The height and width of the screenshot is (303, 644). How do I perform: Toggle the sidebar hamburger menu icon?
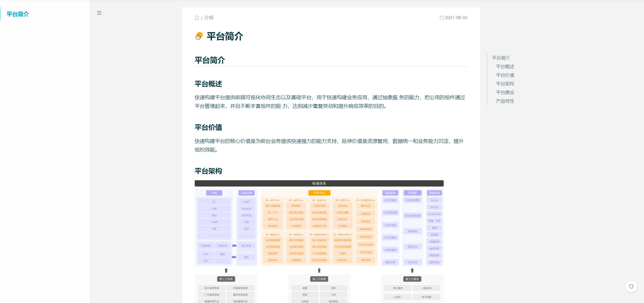point(99,13)
